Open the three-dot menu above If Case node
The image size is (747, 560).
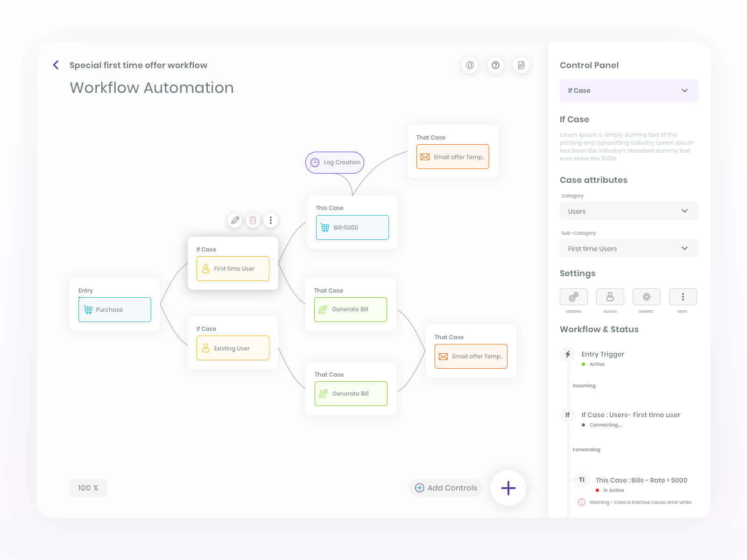point(271,220)
